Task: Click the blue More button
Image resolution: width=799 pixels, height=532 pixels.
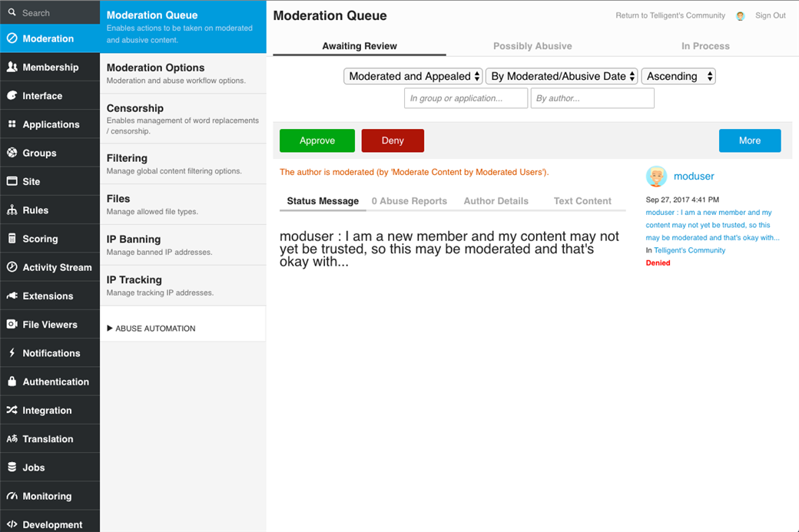Action: [x=749, y=140]
